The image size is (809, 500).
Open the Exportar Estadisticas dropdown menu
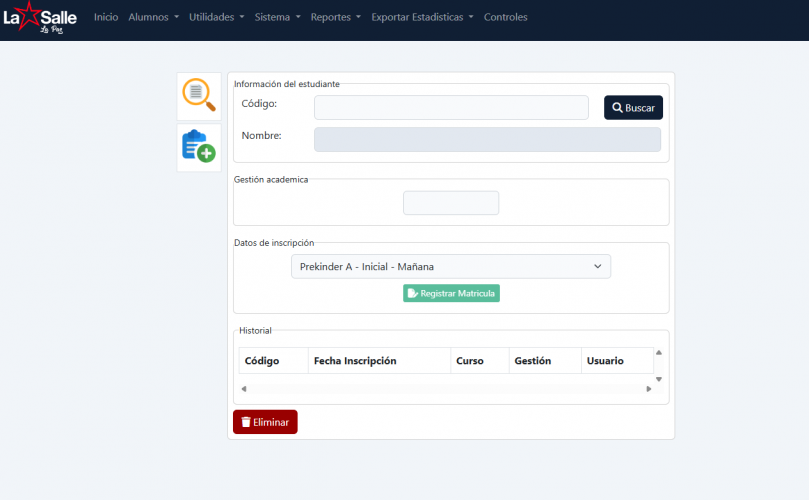[422, 17]
